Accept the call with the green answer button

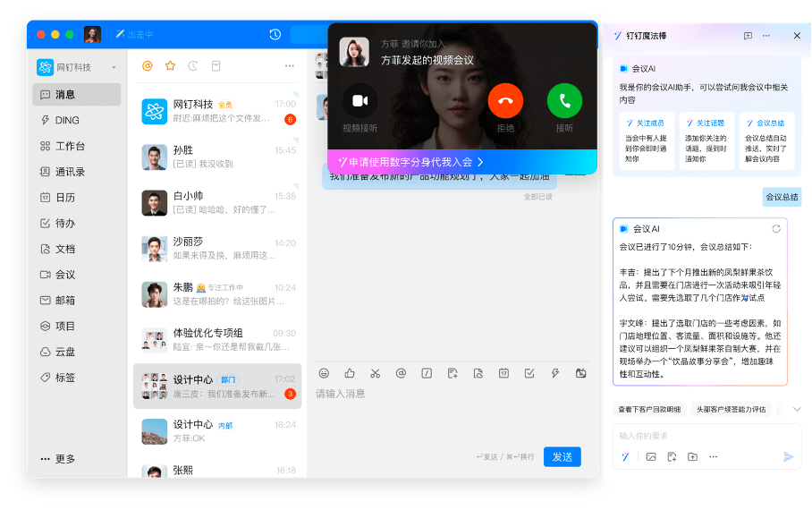[564, 100]
